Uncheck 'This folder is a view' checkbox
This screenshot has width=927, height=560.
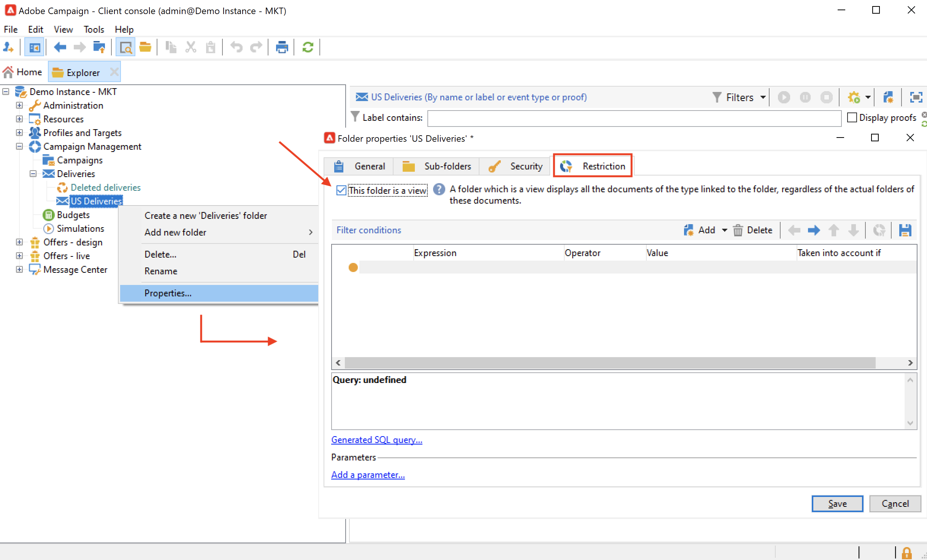coord(341,190)
